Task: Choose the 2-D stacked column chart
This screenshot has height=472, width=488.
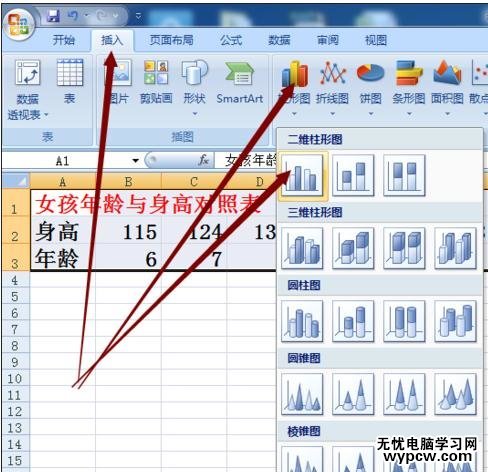Action: tap(353, 175)
